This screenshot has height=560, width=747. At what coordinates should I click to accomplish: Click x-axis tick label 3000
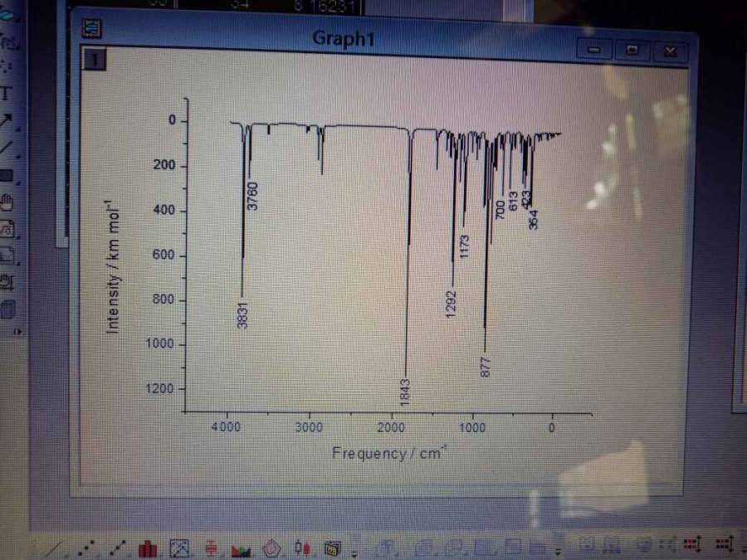(x=309, y=427)
